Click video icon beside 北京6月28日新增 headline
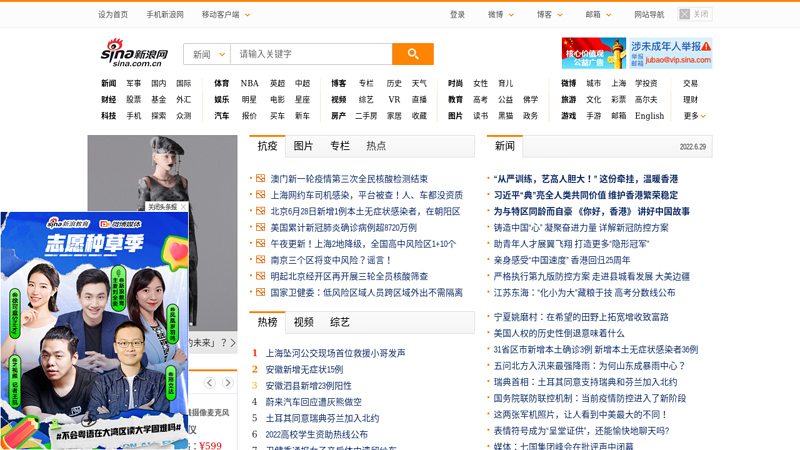Image resolution: width=800 pixels, height=450 pixels. pyautogui.click(x=260, y=211)
